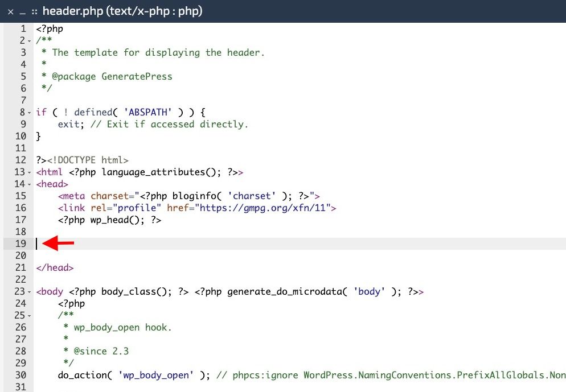Click line number 19 in gutter
Image resolution: width=566 pixels, height=392 pixels.
[x=20, y=244]
